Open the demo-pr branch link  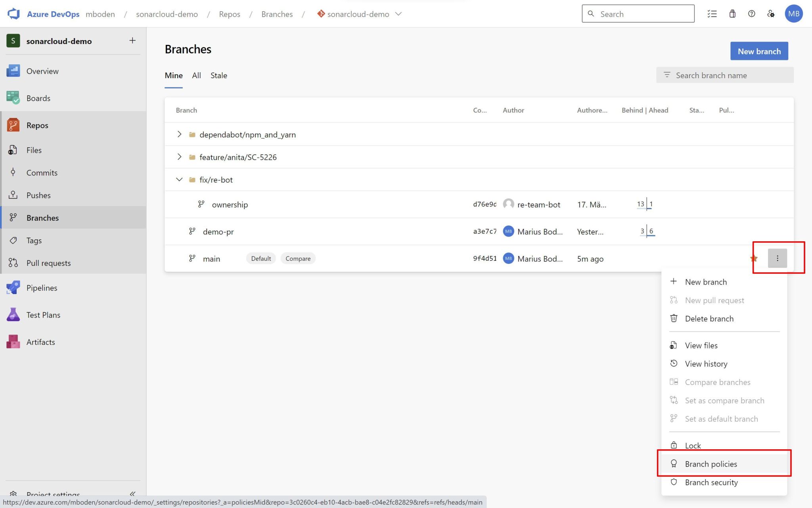click(x=218, y=231)
